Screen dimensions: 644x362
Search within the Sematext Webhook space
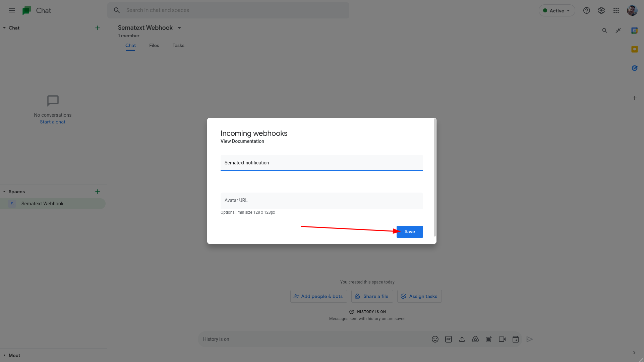(604, 31)
